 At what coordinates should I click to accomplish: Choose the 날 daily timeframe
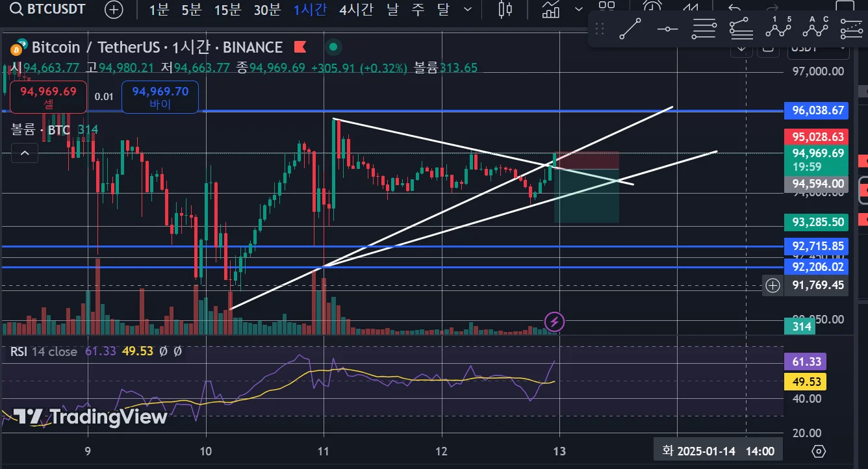pyautogui.click(x=392, y=9)
